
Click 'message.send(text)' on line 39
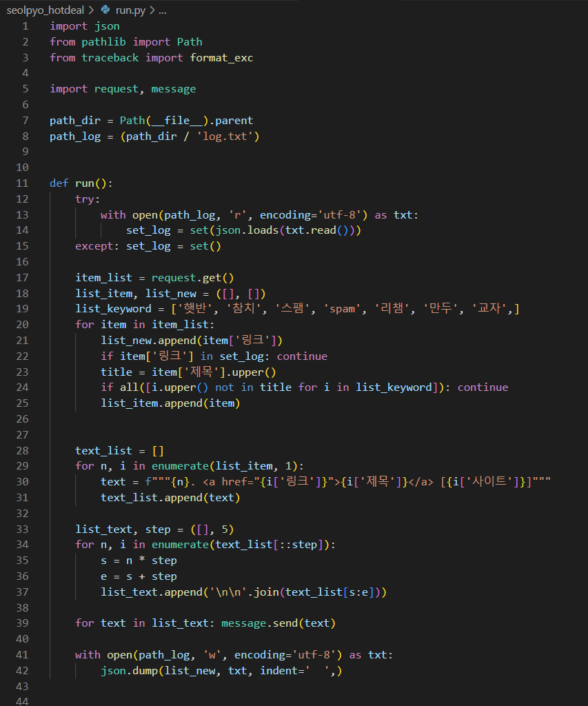coord(278,623)
